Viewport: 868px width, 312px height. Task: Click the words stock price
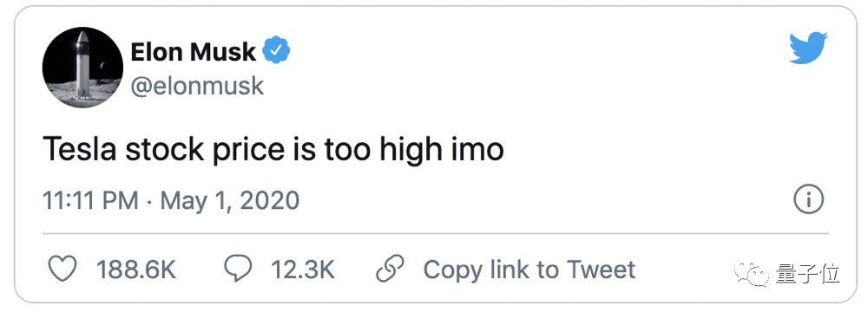210,150
